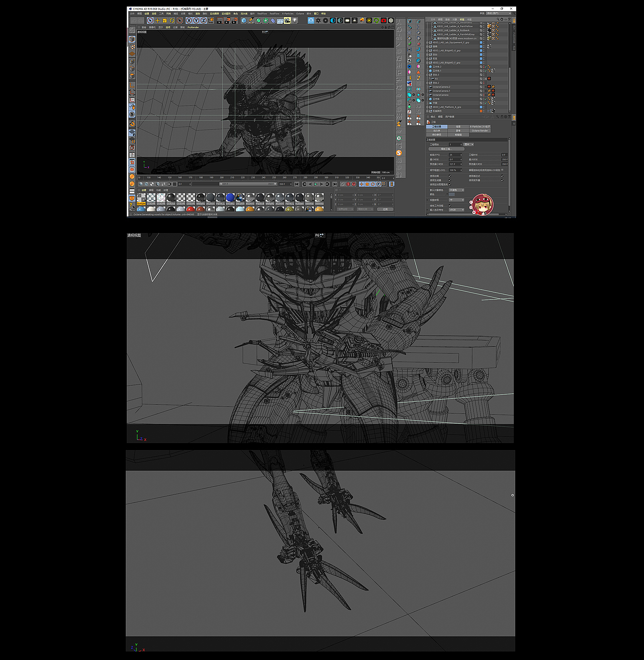Switch to the Octane Render attribute tab
644x660 pixels.
click(x=480, y=130)
